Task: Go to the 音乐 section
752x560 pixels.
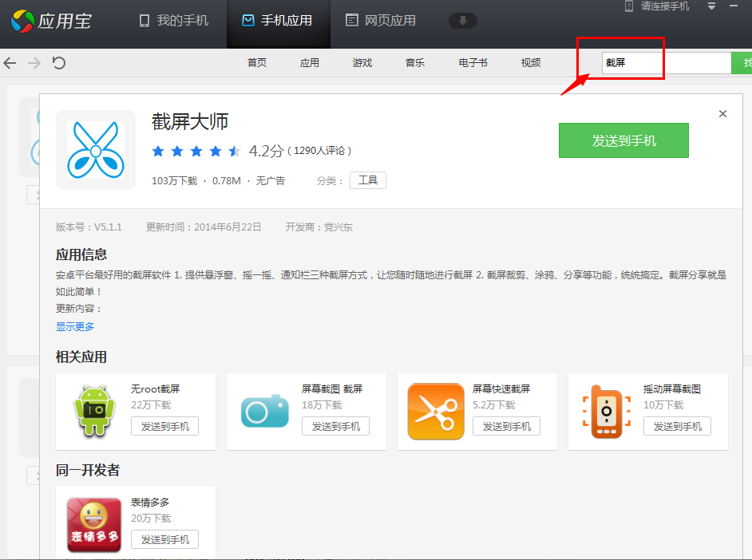Action: 415,63
